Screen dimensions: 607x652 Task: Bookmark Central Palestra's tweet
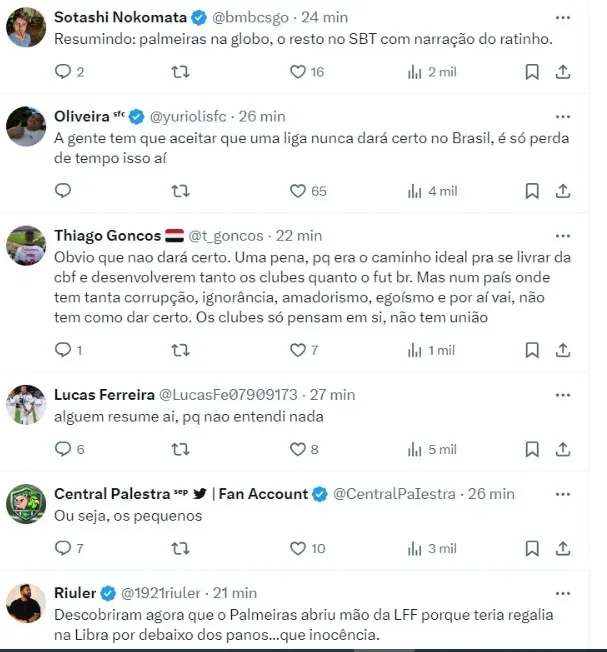pyautogui.click(x=532, y=548)
